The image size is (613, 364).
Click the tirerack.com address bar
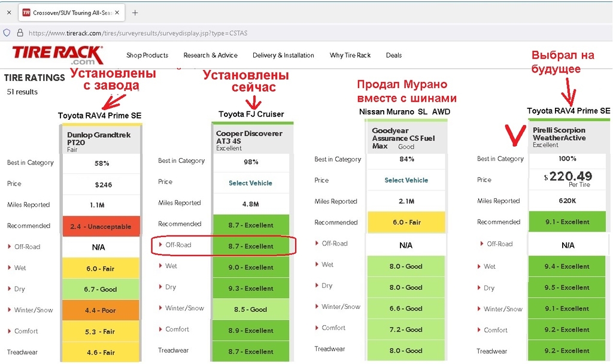click(138, 34)
